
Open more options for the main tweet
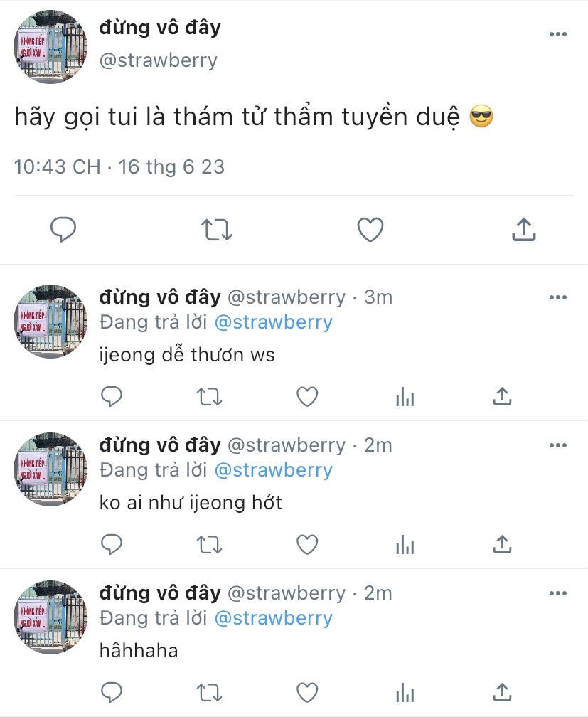(x=558, y=34)
